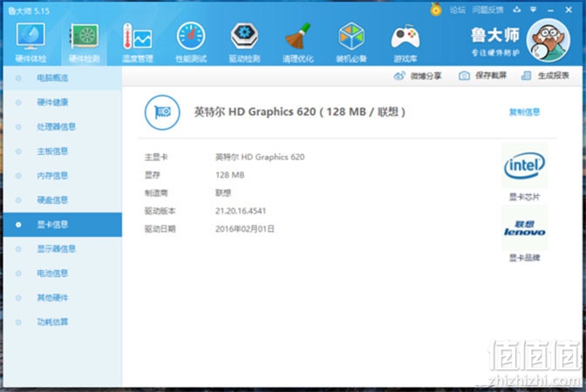
Task: Select 功耗估算 in the sidebar
Action: [x=63, y=321]
